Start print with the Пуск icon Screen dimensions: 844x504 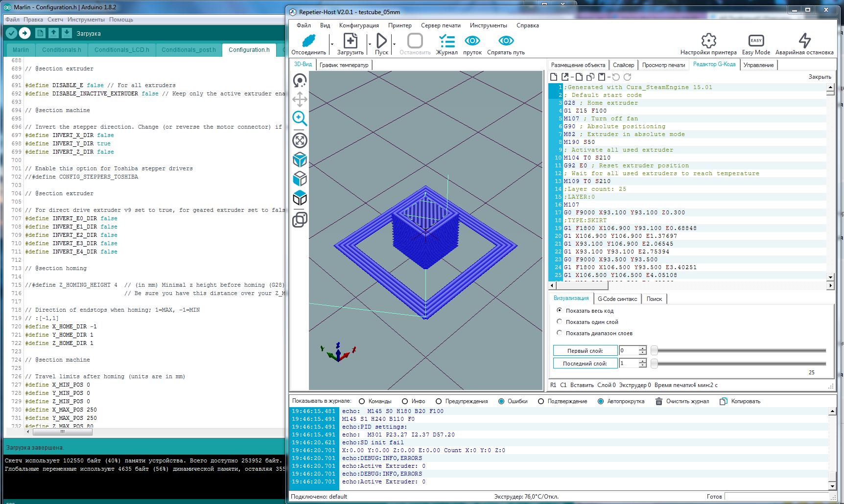click(x=381, y=41)
